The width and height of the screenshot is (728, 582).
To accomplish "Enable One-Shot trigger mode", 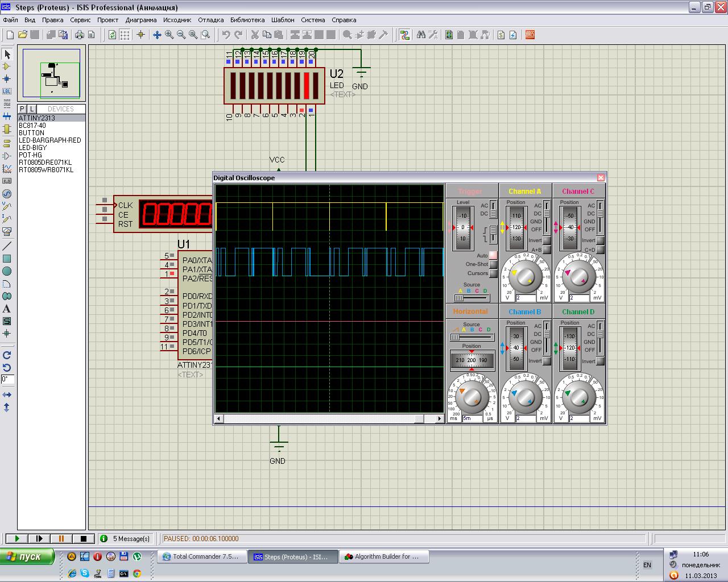I will point(493,265).
